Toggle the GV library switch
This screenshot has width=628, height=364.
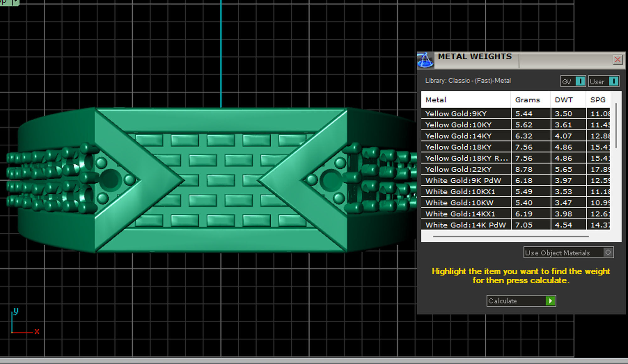[580, 81]
